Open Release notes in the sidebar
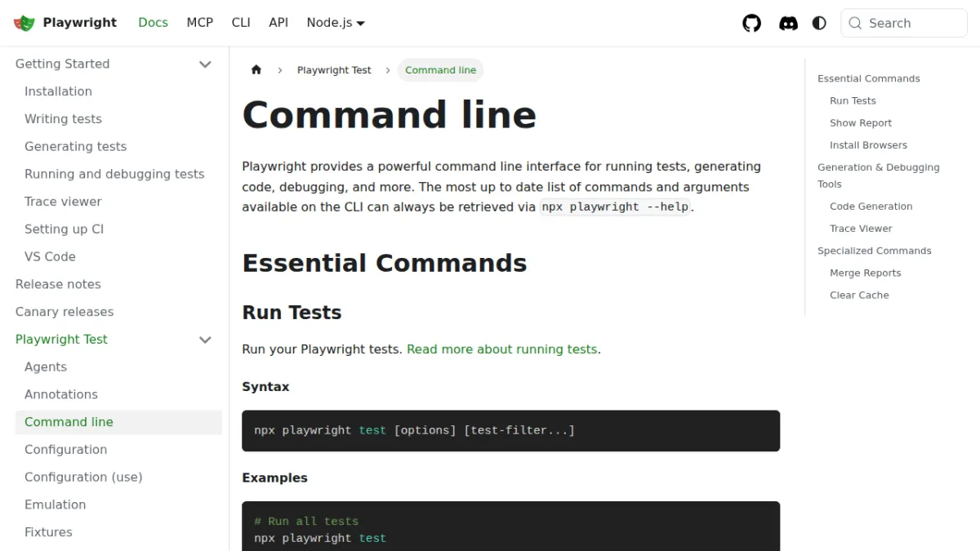Image resolution: width=980 pixels, height=551 pixels. [58, 284]
